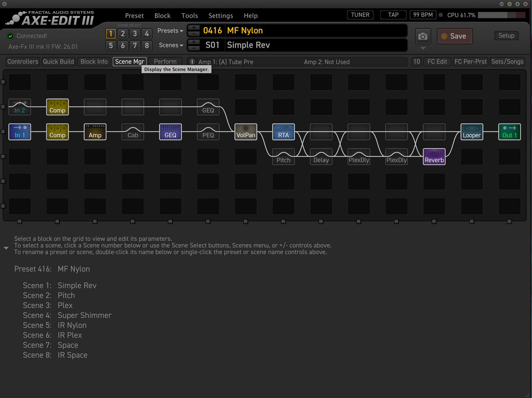Click the amp info icon

(192, 61)
